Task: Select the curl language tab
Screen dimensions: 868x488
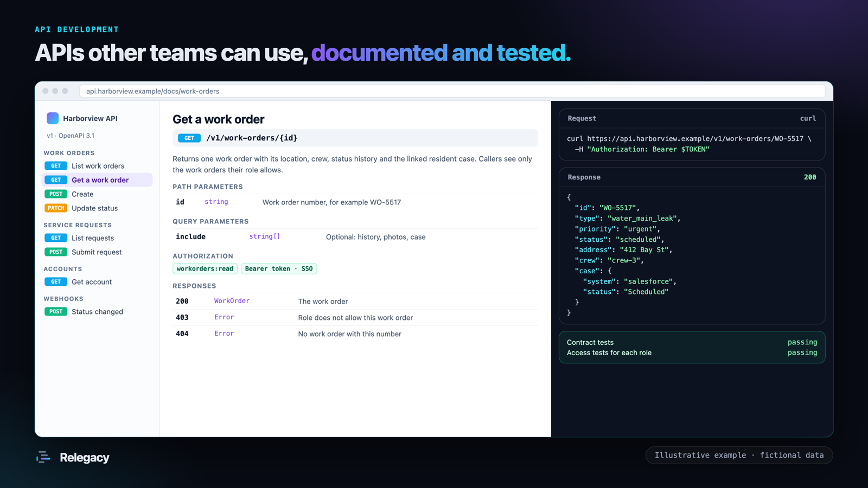Action: coord(808,118)
